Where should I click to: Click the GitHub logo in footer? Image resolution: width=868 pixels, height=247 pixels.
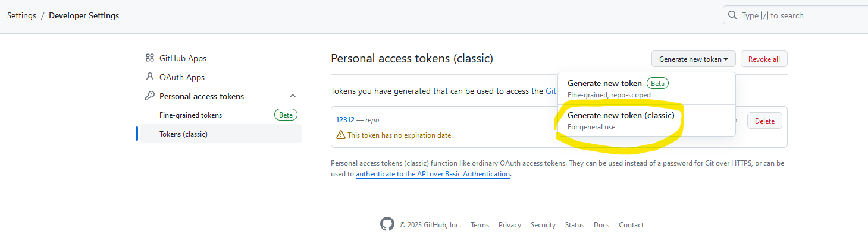(x=387, y=224)
